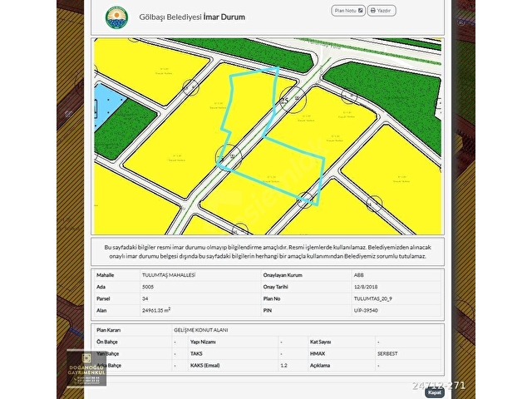Click the Plan No TULUMTAS_20_9
Image resolution: width=532 pixels, height=399 pixels.
pos(373,298)
